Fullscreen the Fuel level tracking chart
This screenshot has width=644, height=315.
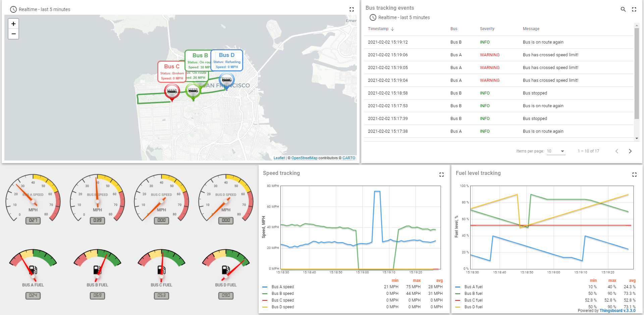tap(634, 174)
